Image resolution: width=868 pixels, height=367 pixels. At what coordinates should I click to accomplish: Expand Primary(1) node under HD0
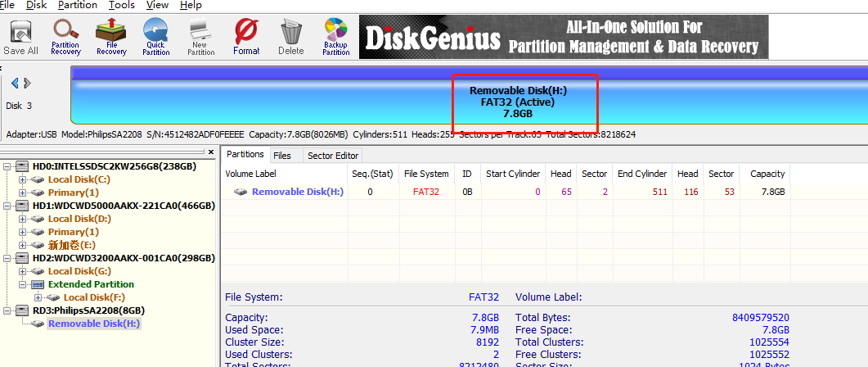(22, 193)
